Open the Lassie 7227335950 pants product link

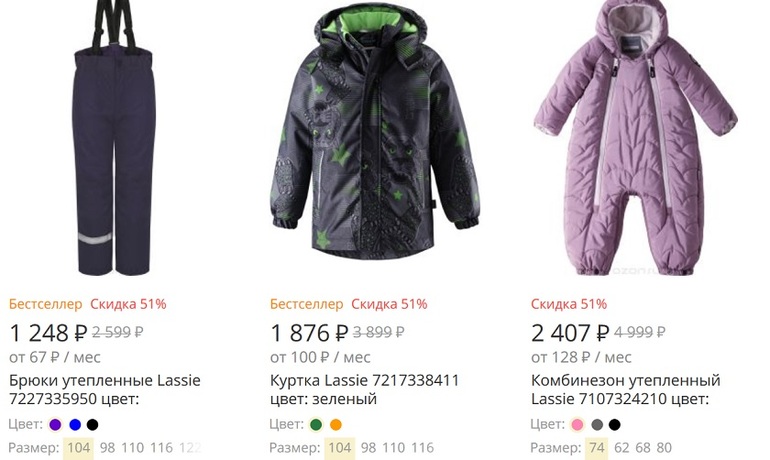click(x=105, y=390)
